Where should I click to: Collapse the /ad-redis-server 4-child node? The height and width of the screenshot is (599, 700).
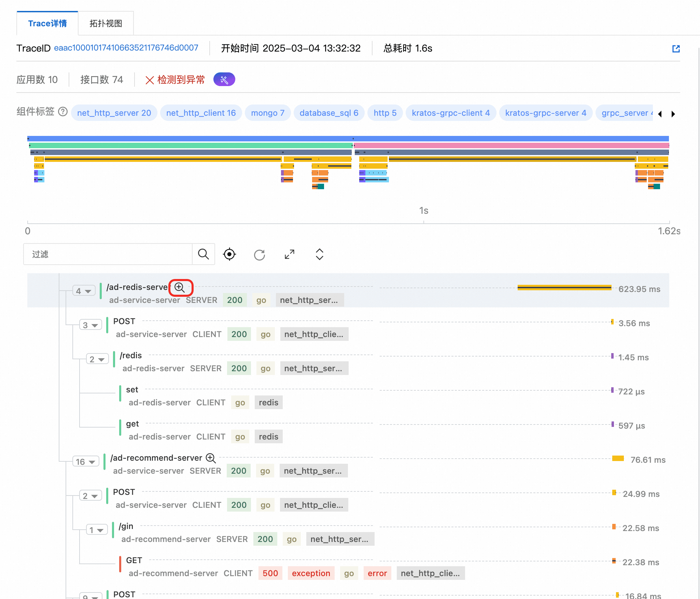point(84,291)
